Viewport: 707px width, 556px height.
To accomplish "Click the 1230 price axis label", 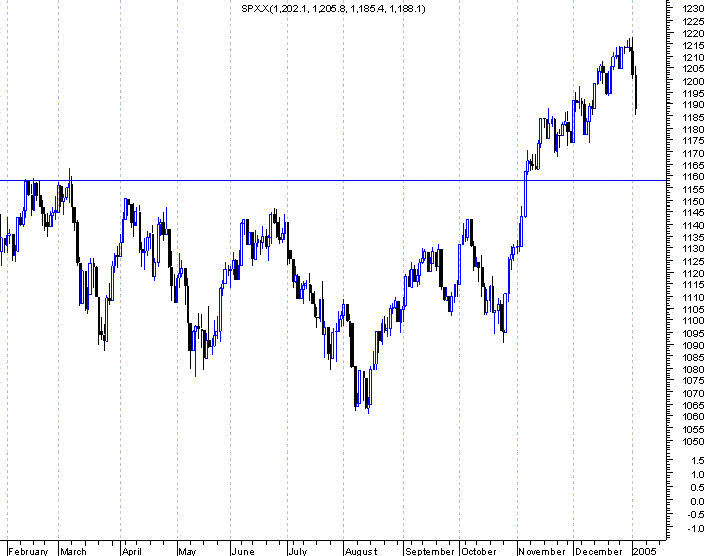I will pyautogui.click(x=693, y=9).
